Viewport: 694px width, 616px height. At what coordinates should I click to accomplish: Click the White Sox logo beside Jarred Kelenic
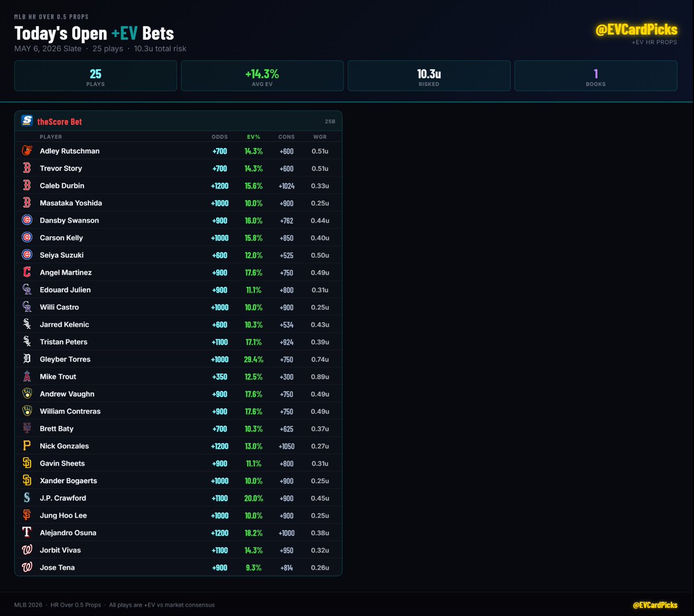(x=27, y=324)
